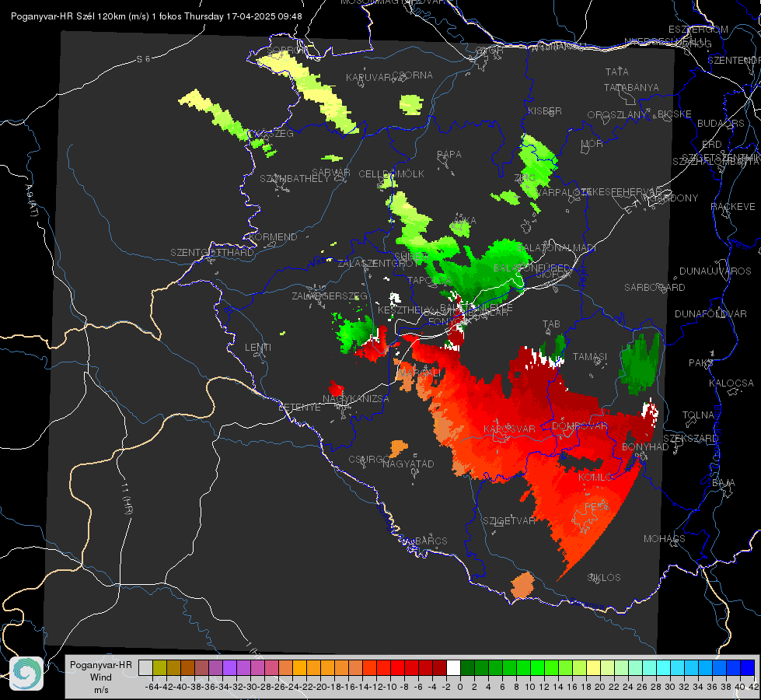The width and height of the screenshot is (761, 700).
Task: Click the KAPOSVAR city label
Action: (509, 429)
